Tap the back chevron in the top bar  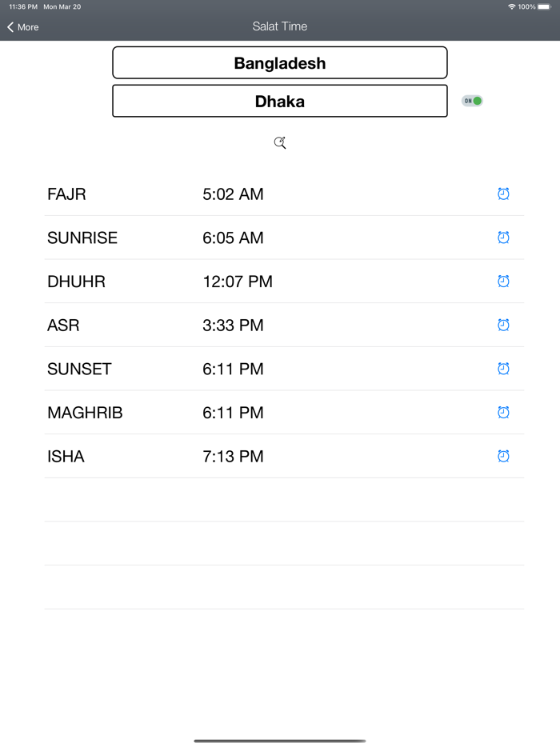tap(10, 27)
